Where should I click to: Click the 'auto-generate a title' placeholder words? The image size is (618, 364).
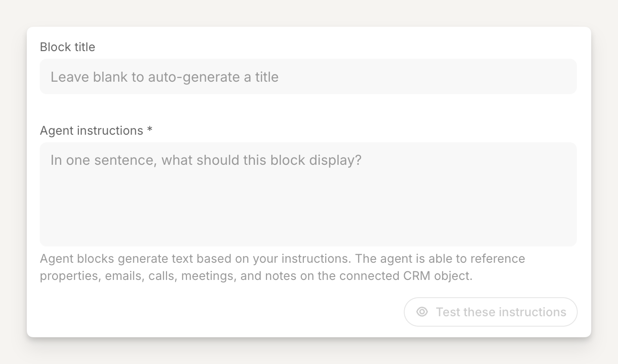click(213, 77)
